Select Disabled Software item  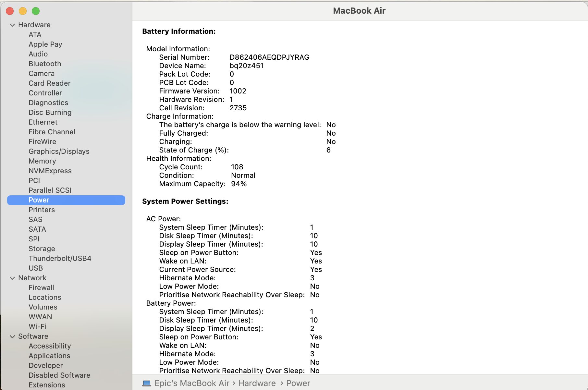[x=59, y=375]
